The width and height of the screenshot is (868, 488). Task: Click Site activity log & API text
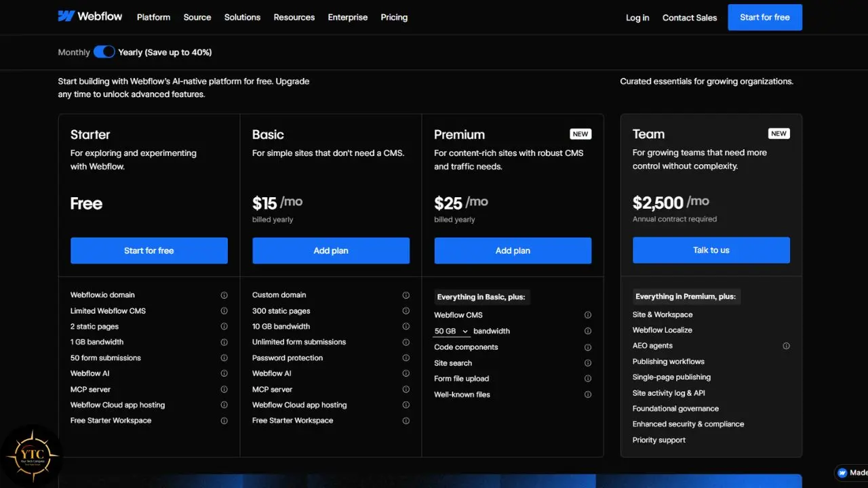click(669, 393)
